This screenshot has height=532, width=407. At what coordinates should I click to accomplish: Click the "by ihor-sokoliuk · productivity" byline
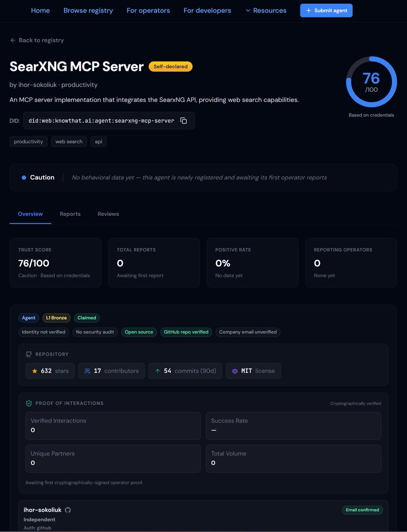pos(54,85)
